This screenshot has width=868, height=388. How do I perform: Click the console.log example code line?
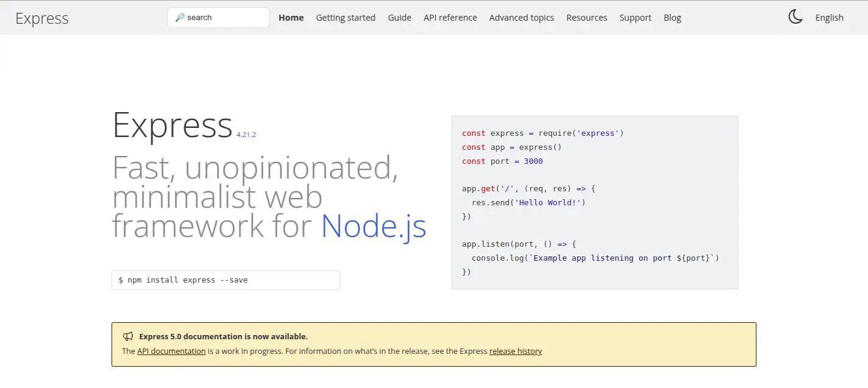tap(596, 258)
